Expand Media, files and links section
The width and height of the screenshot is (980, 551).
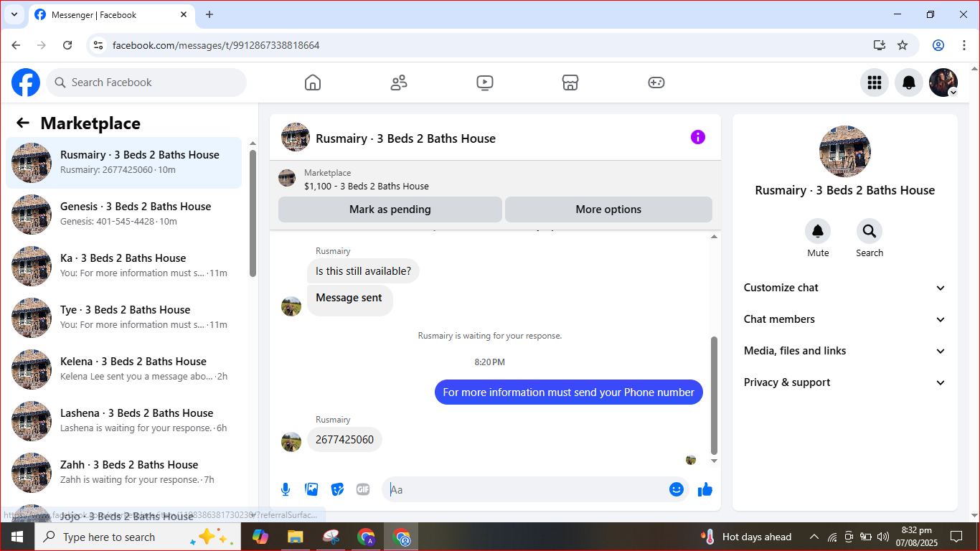[x=845, y=351]
